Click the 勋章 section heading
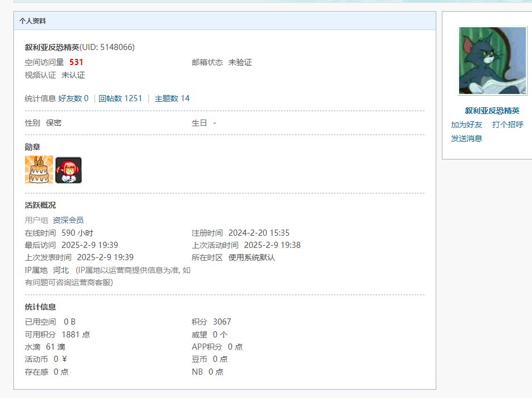The image size is (532, 398). coord(33,147)
